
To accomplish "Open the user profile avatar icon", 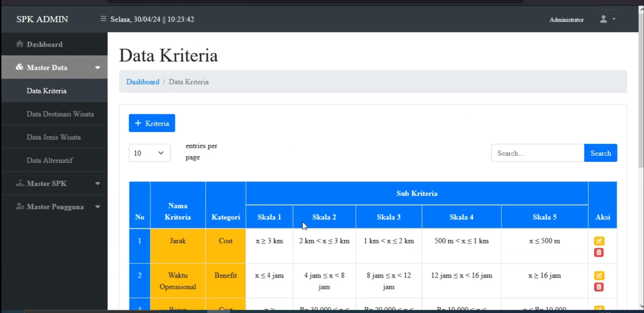I will pyautogui.click(x=603, y=19).
